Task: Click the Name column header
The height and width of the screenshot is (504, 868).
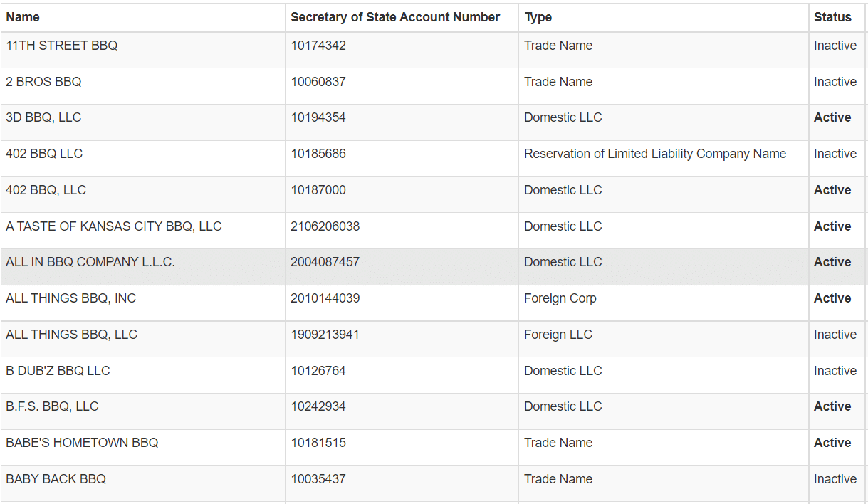Action: (23, 17)
